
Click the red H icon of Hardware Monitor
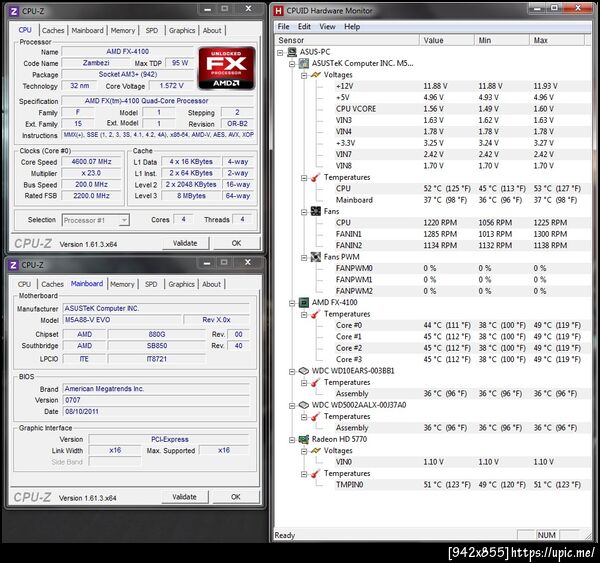tap(279, 11)
